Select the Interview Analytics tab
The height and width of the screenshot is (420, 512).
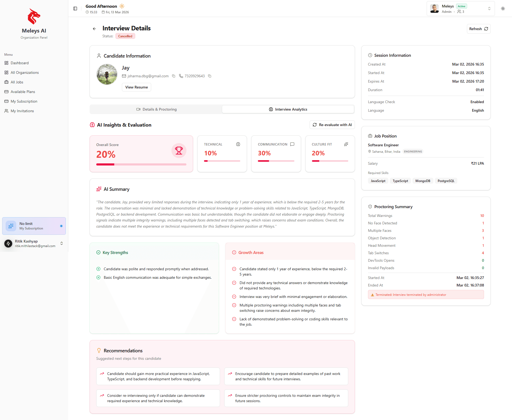tap(288, 109)
